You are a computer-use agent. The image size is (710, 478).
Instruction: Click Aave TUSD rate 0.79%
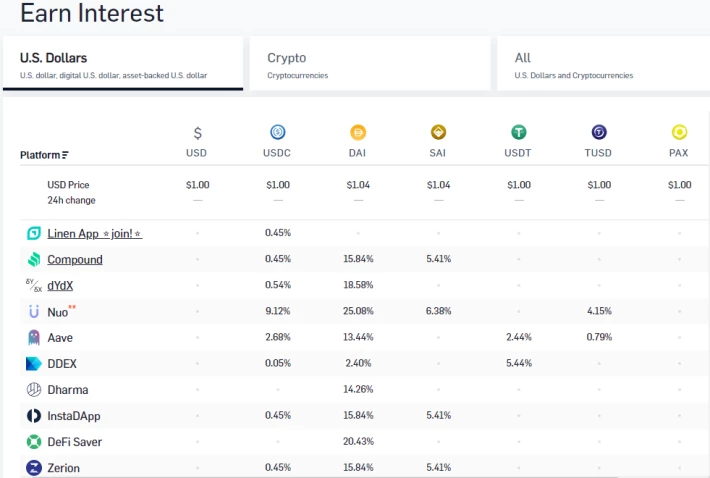pyautogui.click(x=599, y=337)
